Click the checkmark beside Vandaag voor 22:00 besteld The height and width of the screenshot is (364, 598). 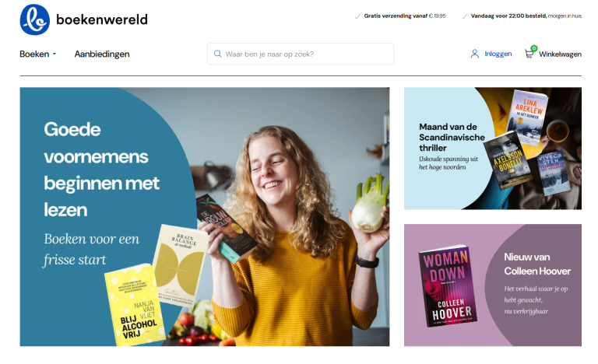click(465, 16)
